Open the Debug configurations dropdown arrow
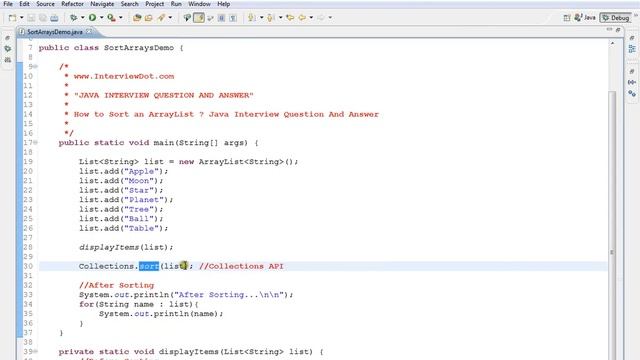Viewport: 640px width, 360px height. click(82, 18)
